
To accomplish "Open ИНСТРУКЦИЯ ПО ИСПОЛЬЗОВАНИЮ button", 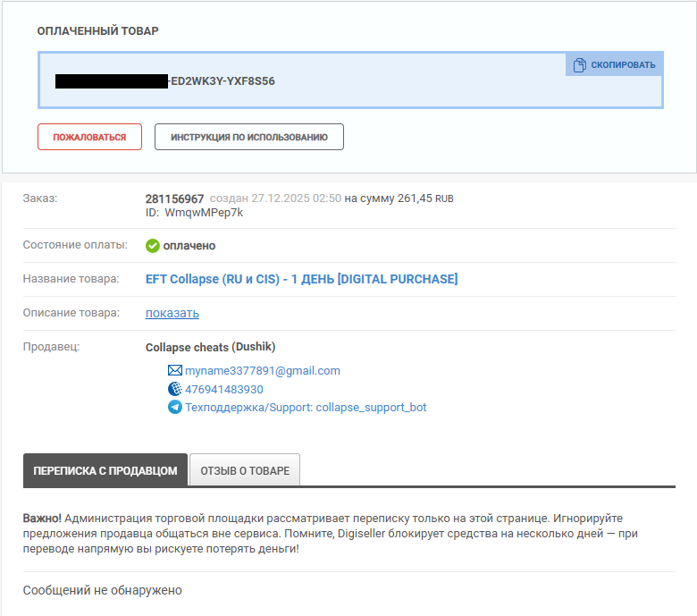I will click(x=249, y=137).
